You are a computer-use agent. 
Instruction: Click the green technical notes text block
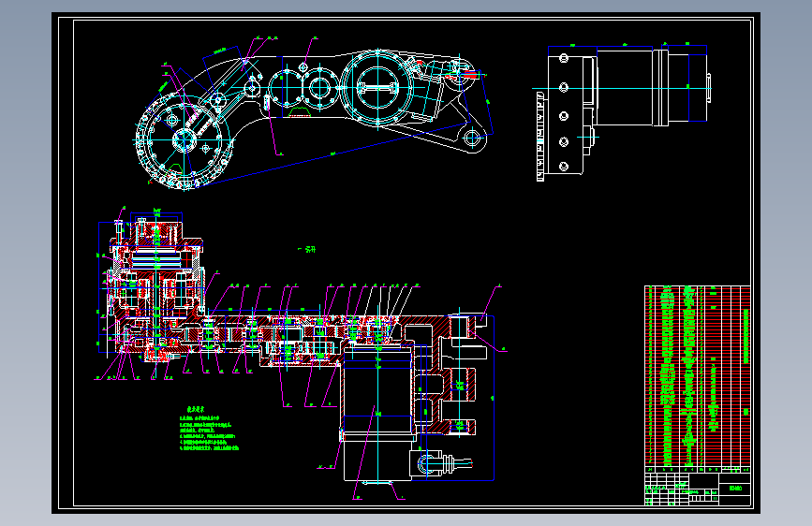coord(208,428)
